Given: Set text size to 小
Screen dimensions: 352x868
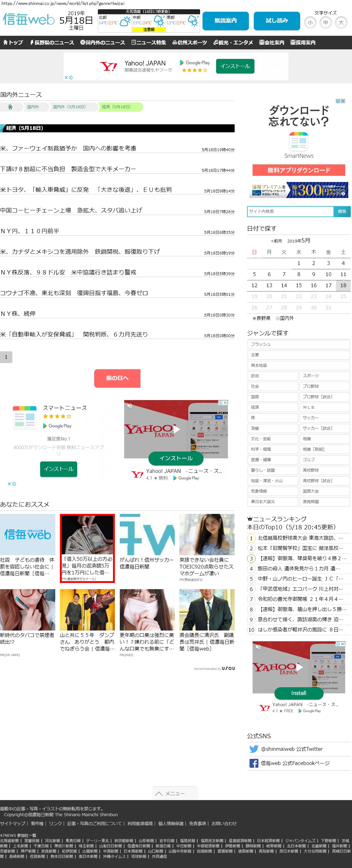Looking at the screenshot, I should pyautogui.click(x=310, y=23).
